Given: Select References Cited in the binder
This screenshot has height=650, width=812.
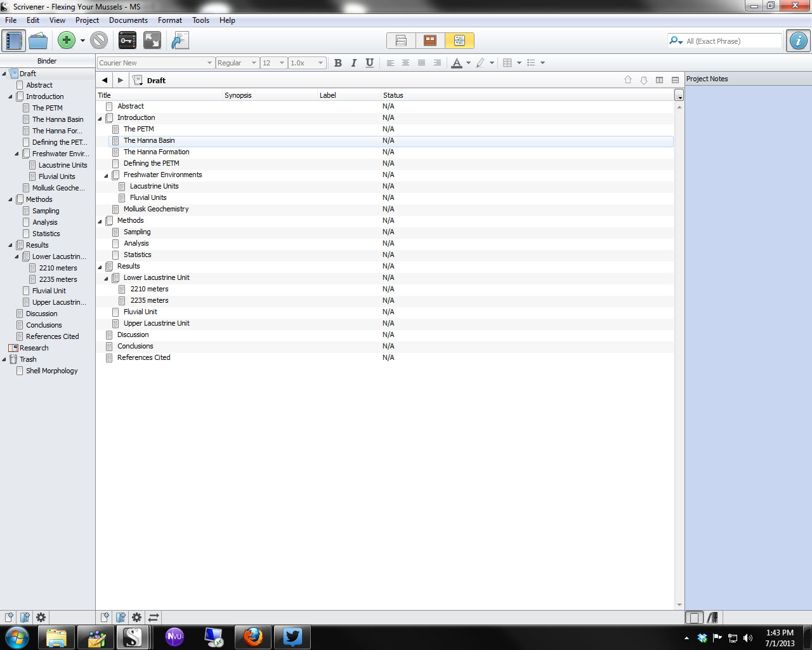Looking at the screenshot, I should pyautogui.click(x=52, y=336).
